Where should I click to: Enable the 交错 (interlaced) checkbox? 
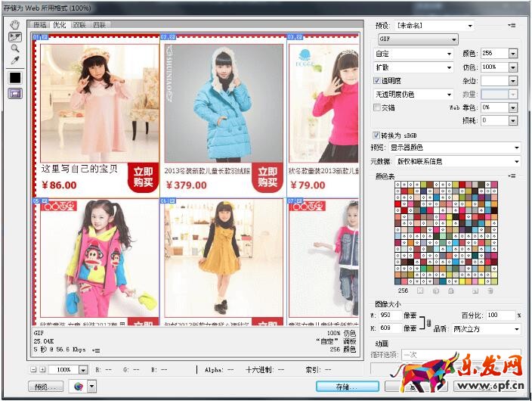378,107
